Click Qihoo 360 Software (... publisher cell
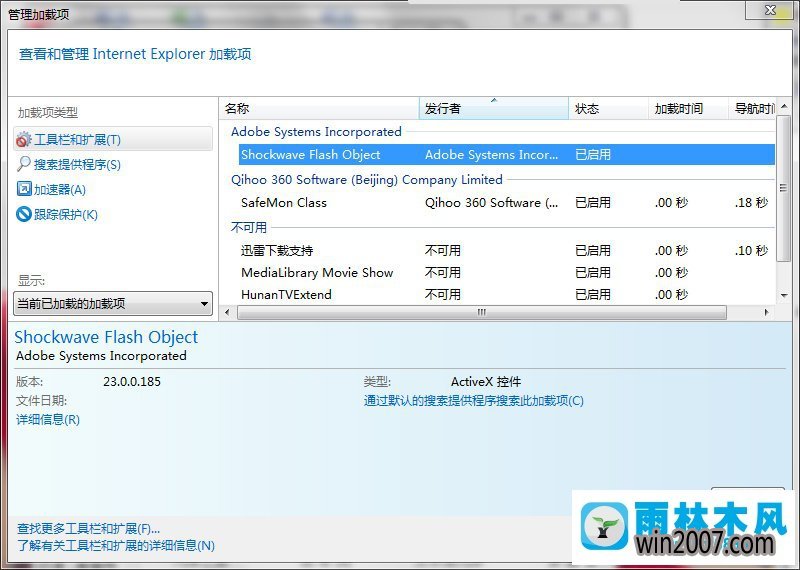 pos(491,203)
